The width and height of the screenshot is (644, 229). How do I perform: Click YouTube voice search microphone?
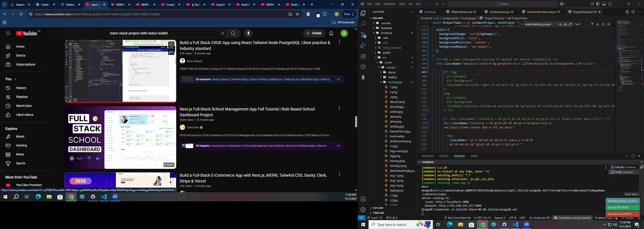pyautogui.click(x=248, y=34)
